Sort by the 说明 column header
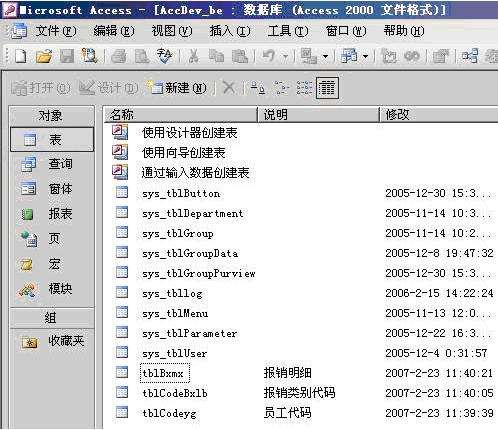The width and height of the screenshot is (498, 430). 319,115
